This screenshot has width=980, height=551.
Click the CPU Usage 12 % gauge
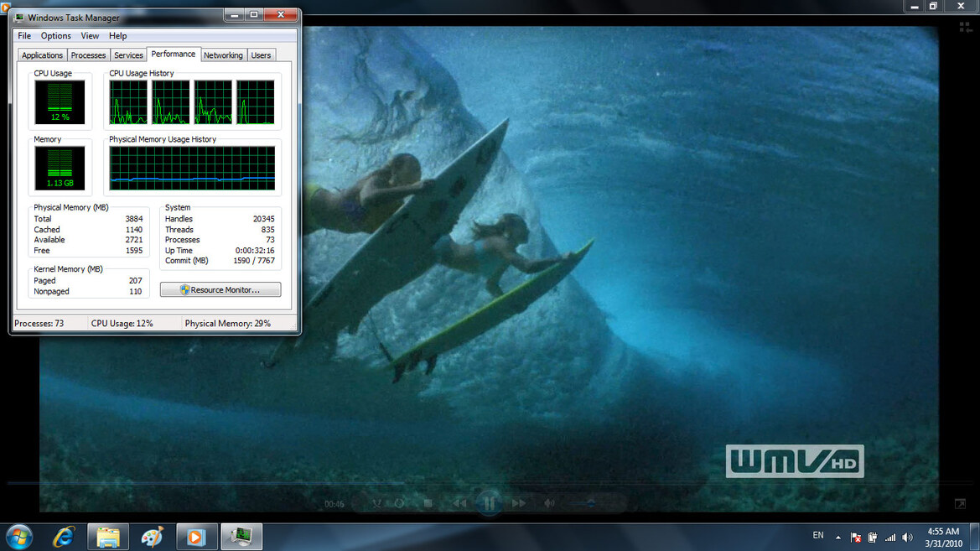60,102
